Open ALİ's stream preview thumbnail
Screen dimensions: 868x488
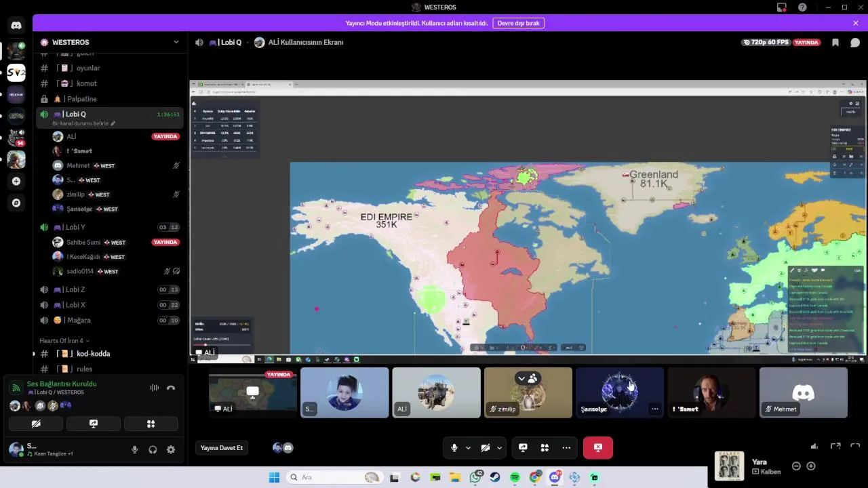253,392
